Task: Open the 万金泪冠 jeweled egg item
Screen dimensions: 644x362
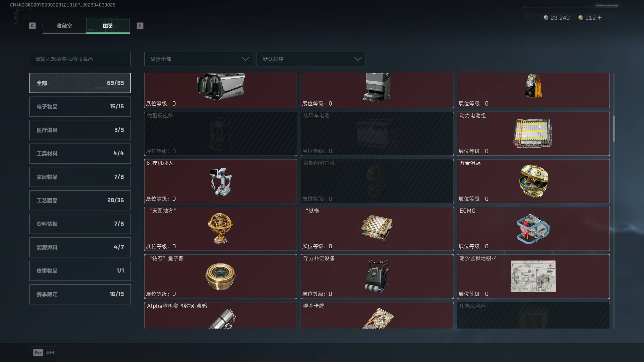Action: (x=533, y=181)
